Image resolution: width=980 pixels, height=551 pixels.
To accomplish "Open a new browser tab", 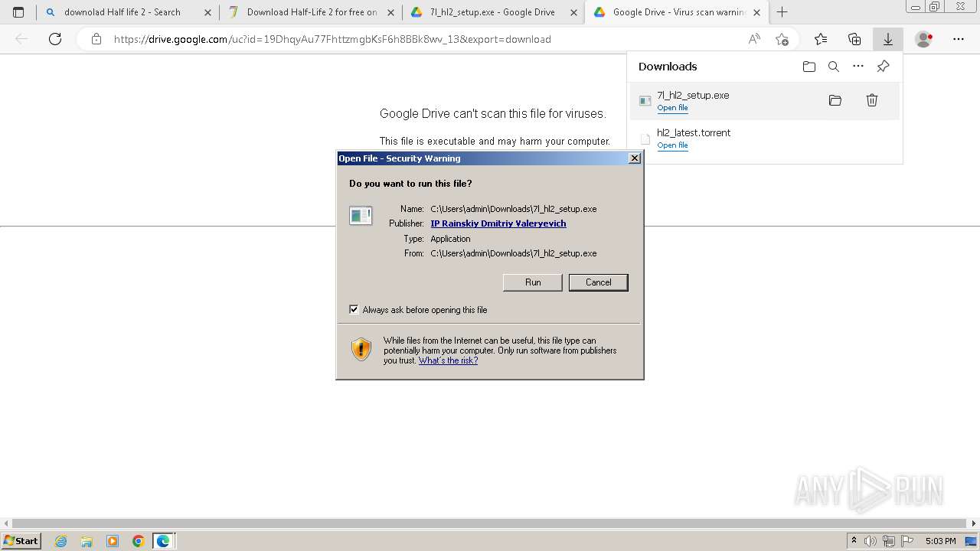I will [782, 12].
